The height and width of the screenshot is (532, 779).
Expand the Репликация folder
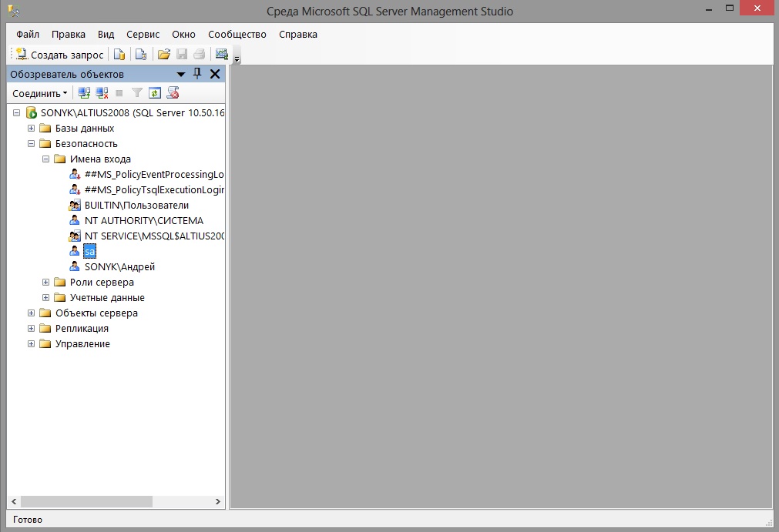[31, 328]
